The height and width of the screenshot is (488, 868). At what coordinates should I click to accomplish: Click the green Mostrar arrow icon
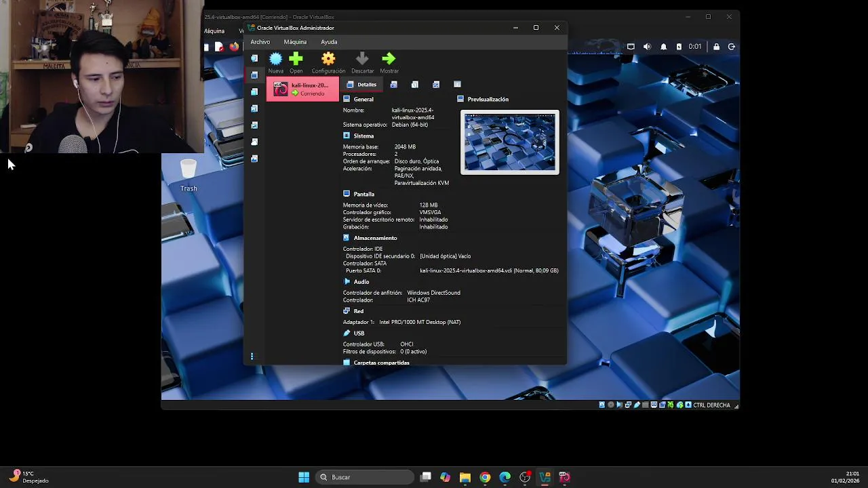pyautogui.click(x=389, y=59)
